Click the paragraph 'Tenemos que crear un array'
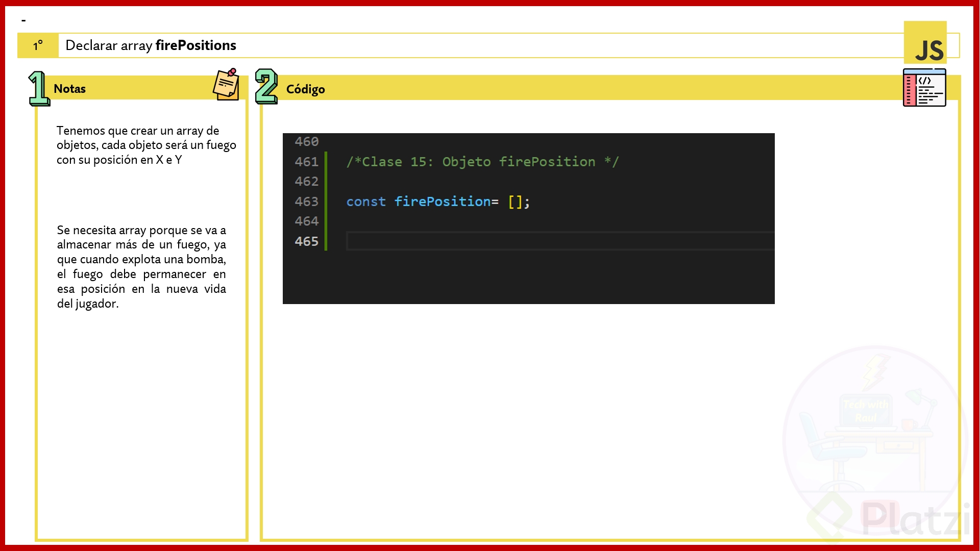Screen dimensions: 980x551 tap(146, 145)
